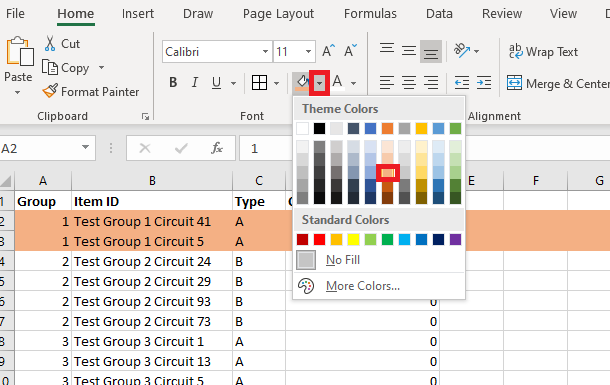The width and height of the screenshot is (610, 385).
Task: Switch to the Insert ribbon tab
Action: [138, 14]
